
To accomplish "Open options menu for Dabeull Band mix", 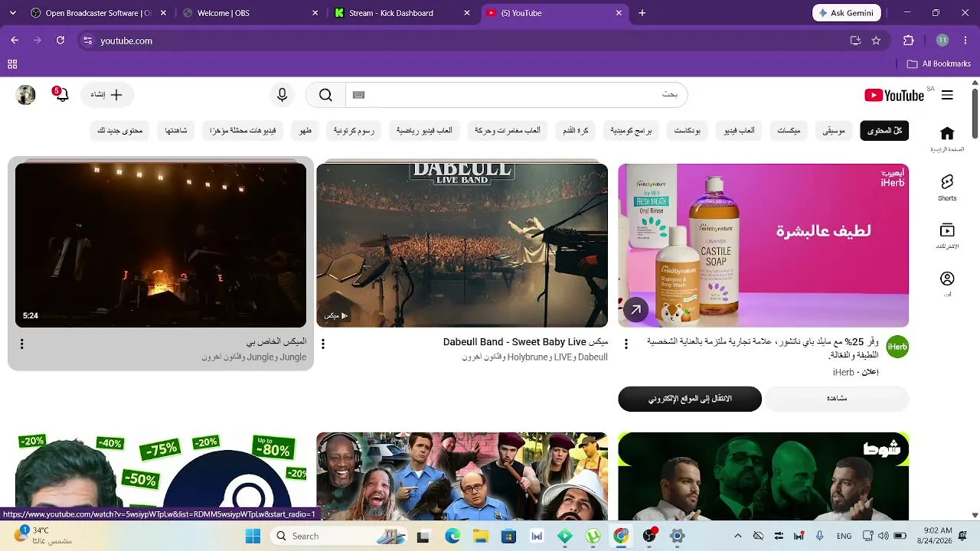I will tap(323, 344).
